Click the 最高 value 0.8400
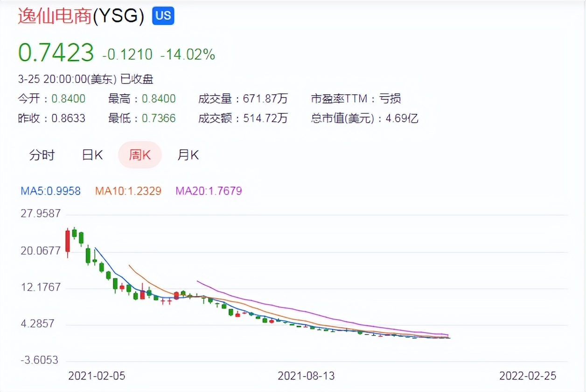 click(159, 98)
